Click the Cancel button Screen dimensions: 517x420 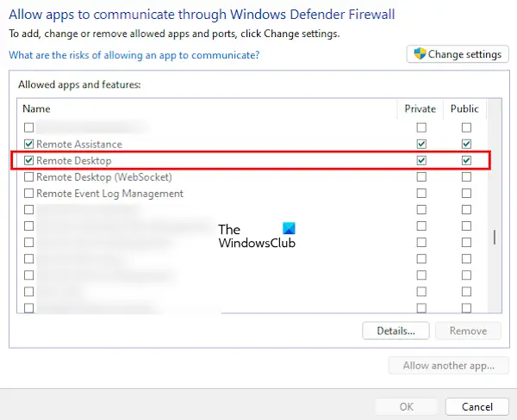tap(477, 407)
